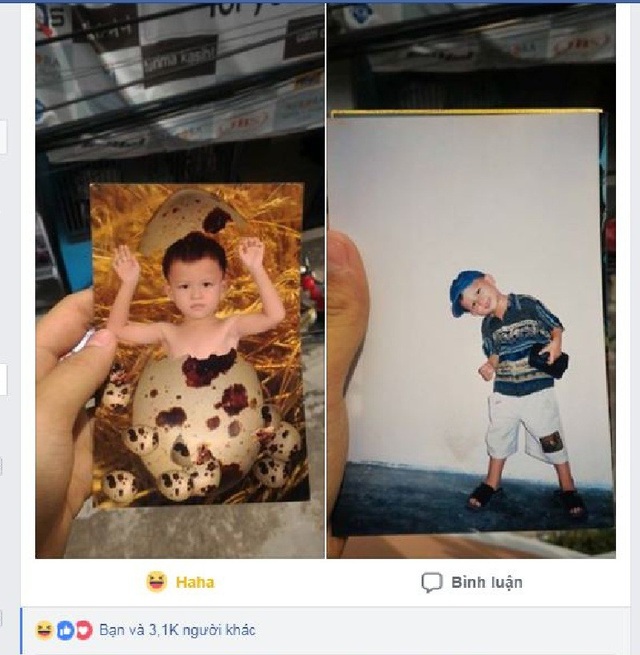Screen dimensions: 640x655
Task: Open 'Bạn và 3,1K người khác' reactions list
Action: point(177,630)
